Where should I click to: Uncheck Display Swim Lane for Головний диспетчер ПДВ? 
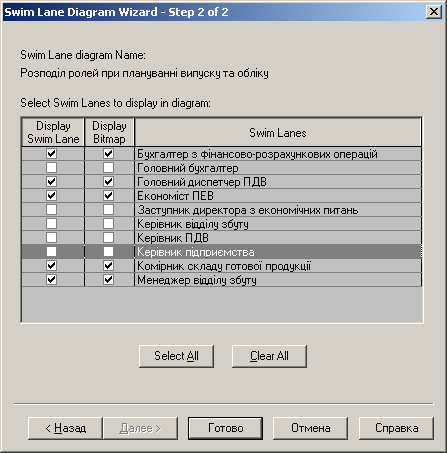[x=51, y=182]
